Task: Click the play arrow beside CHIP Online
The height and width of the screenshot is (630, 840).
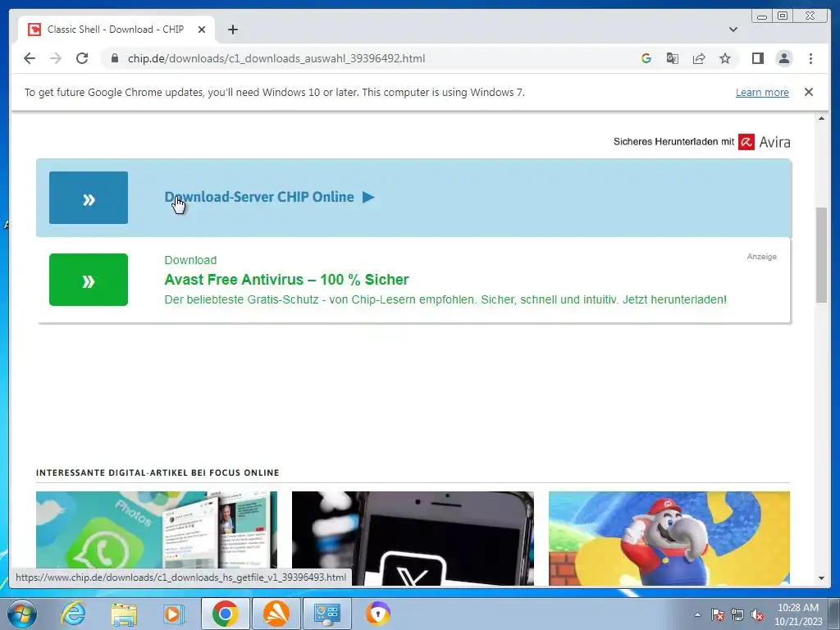Action: (x=368, y=197)
